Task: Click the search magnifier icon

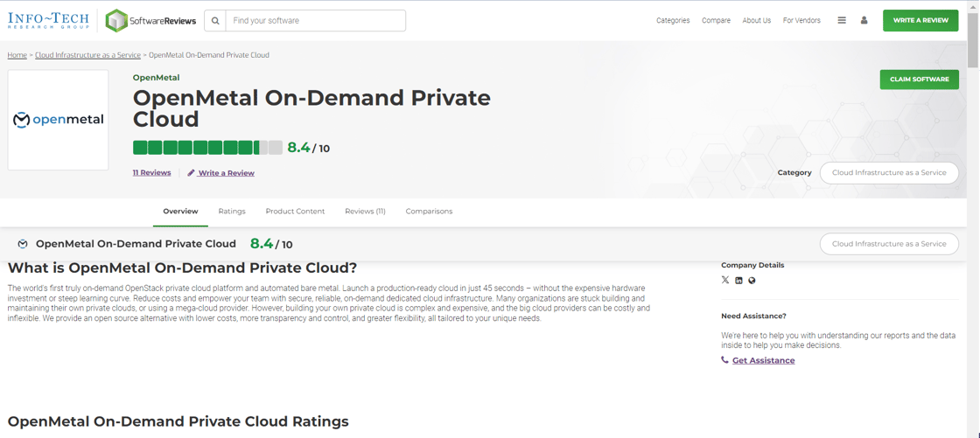Action: click(x=215, y=21)
